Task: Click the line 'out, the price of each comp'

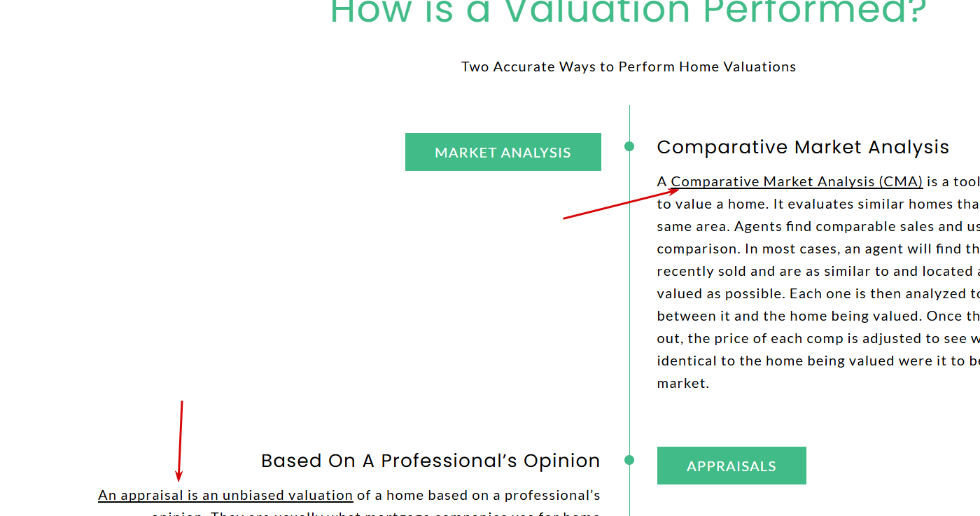Action: tap(818, 338)
